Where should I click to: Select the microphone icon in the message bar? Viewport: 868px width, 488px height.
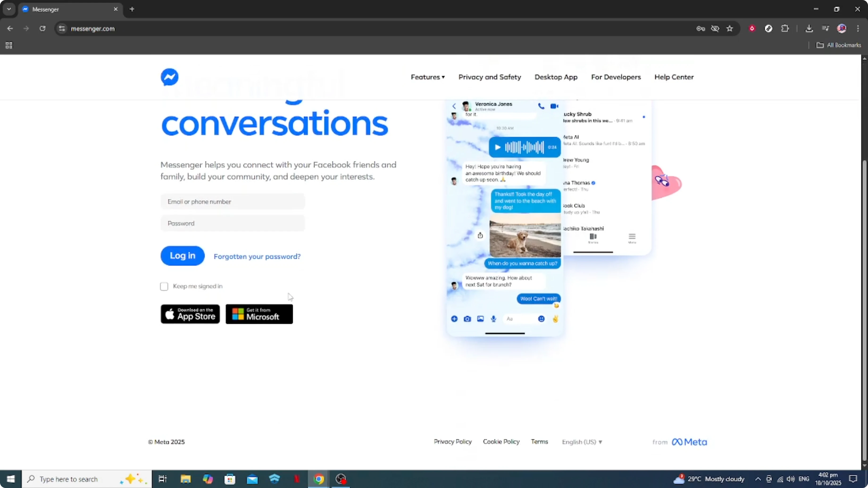tap(493, 319)
